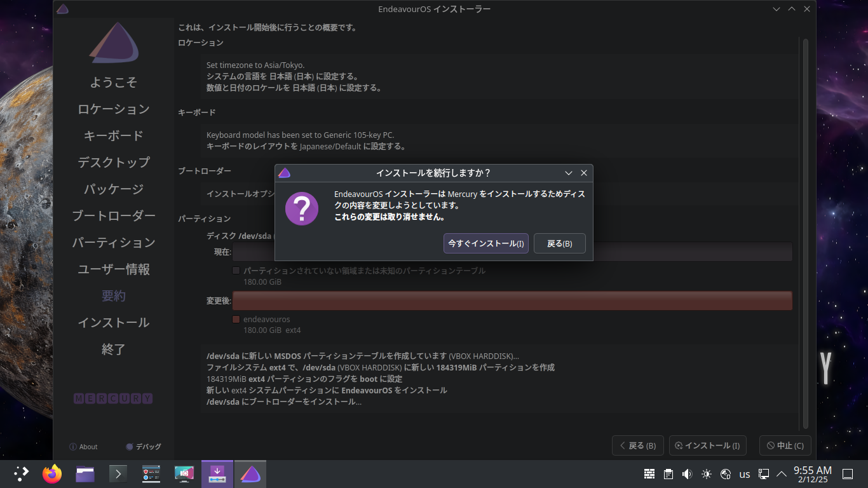Click the unpartitioned-space legend color square
This screenshot has height=488, width=868.
(236, 271)
